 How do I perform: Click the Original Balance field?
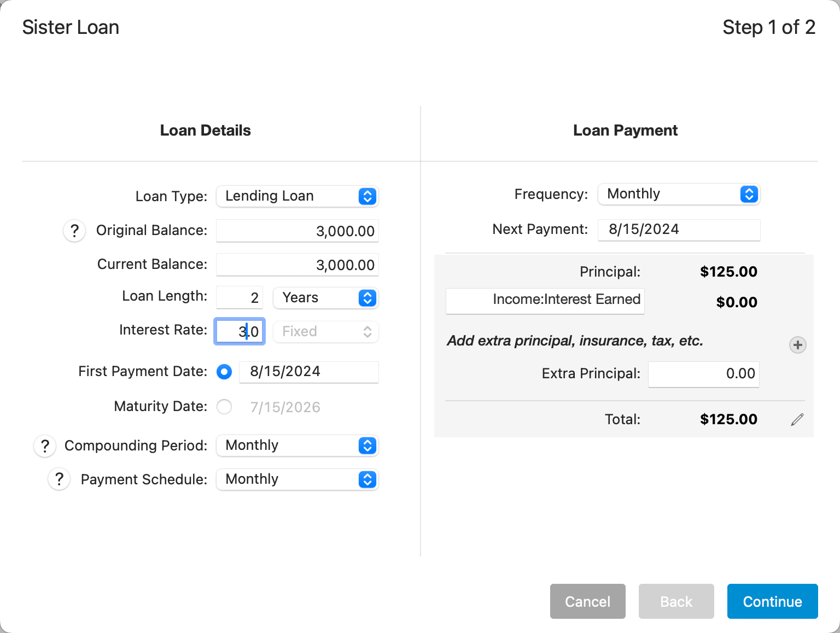pyautogui.click(x=297, y=231)
